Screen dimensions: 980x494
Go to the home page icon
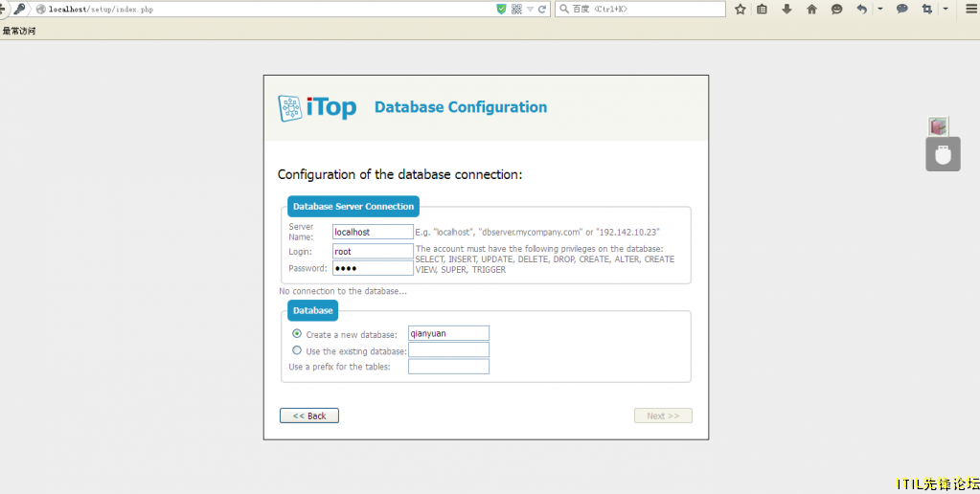pos(811,9)
